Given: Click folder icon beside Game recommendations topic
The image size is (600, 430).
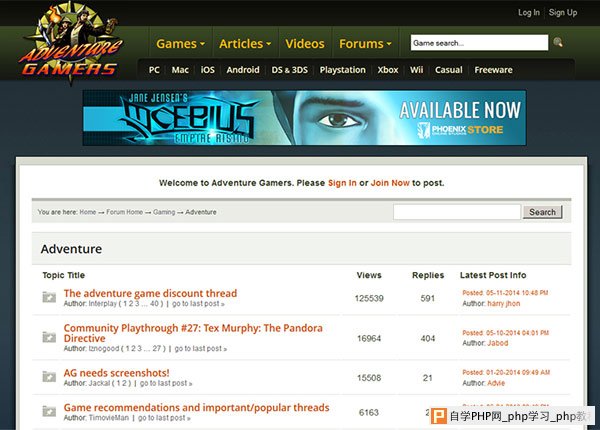Looking at the screenshot, I should coord(49,411).
